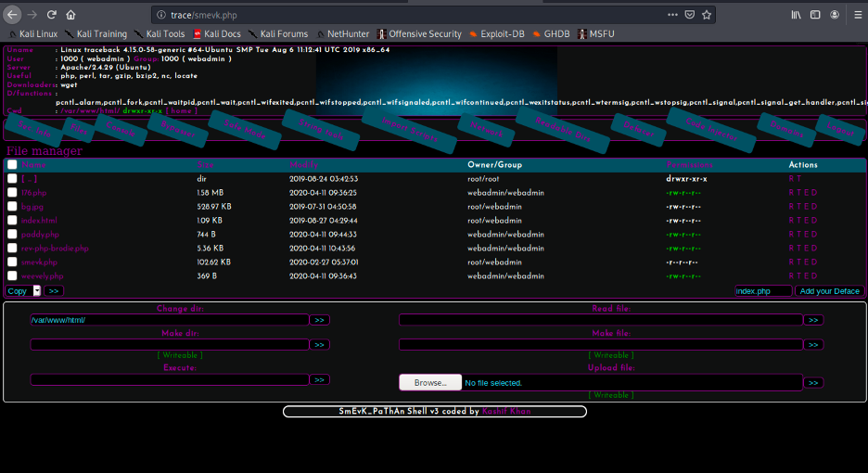This screenshot has height=473, width=868.
Task: Open the String tools tab
Action: click(321, 130)
